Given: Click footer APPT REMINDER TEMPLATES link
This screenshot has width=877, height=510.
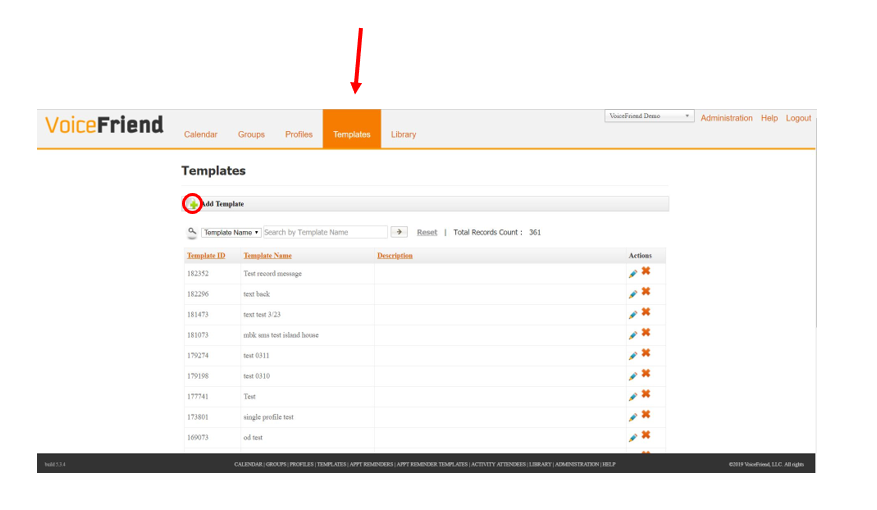Looking at the screenshot, I should coord(432,464).
